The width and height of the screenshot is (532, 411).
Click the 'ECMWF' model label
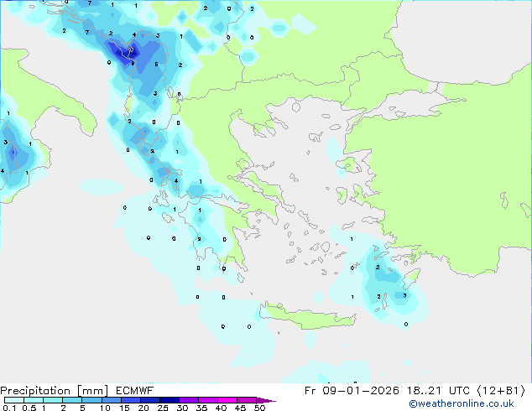pos(135,391)
